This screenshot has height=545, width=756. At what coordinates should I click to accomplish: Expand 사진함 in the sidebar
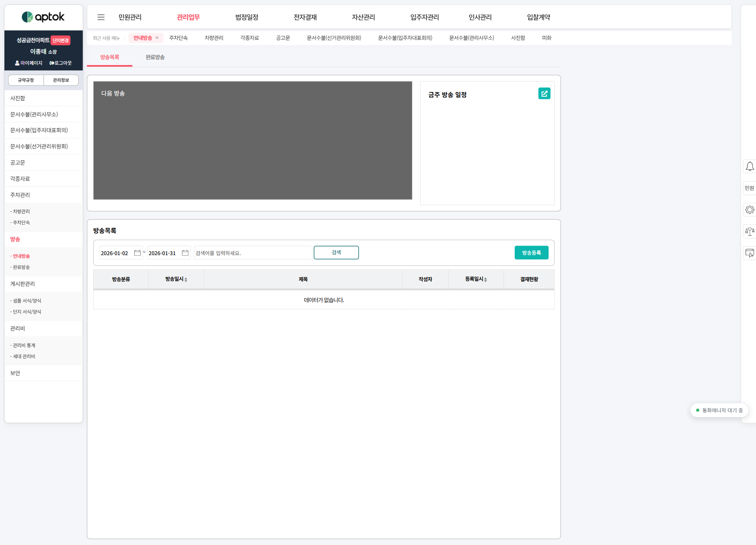pyautogui.click(x=43, y=98)
